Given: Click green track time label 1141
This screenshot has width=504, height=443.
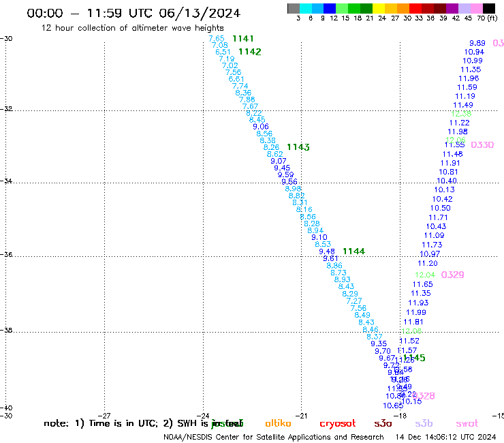Looking at the screenshot, I should (243, 39).
